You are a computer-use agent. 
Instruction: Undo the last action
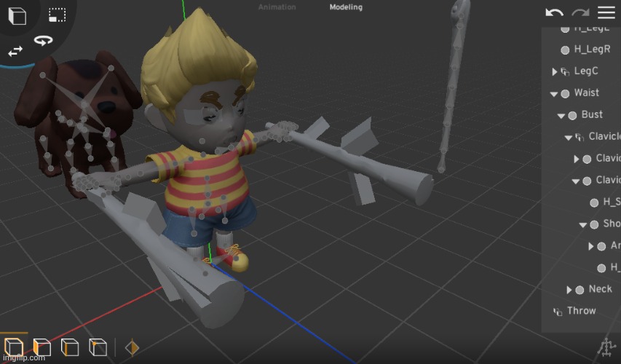(554, 12)
